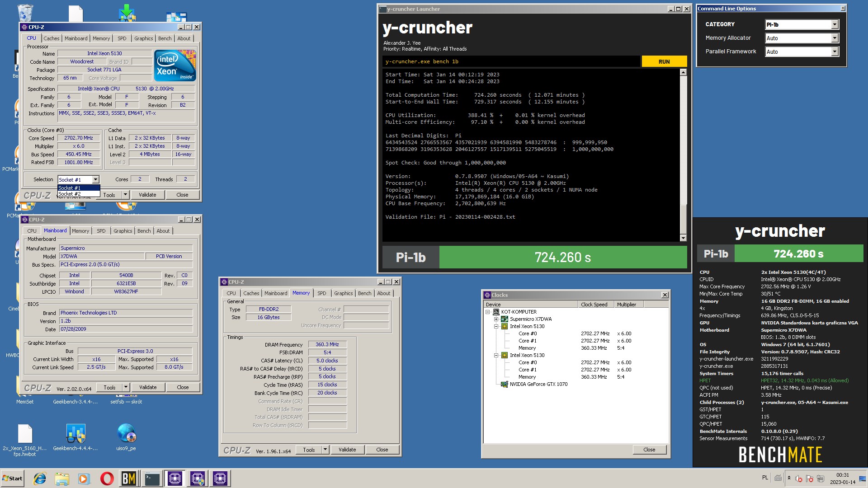Click the Show Desktop button
868x488 pixels.
coord(863,479)
